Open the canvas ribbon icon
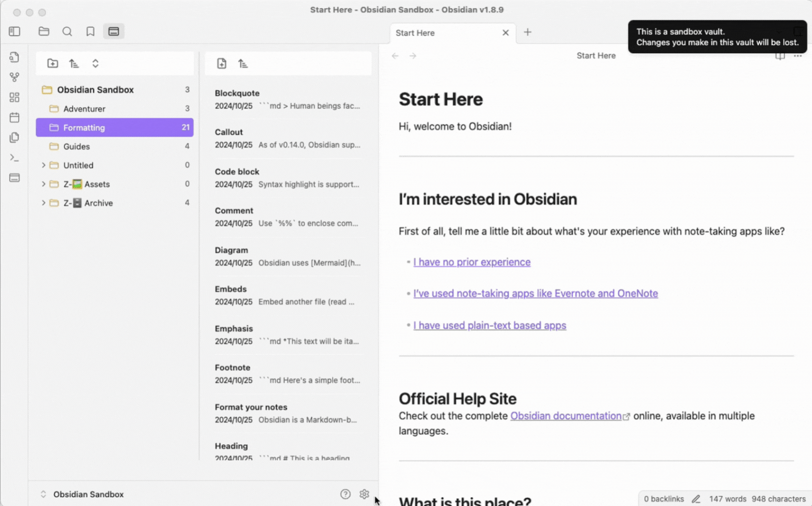The height and width of the screenshot is (506, 812). [15, 97]
